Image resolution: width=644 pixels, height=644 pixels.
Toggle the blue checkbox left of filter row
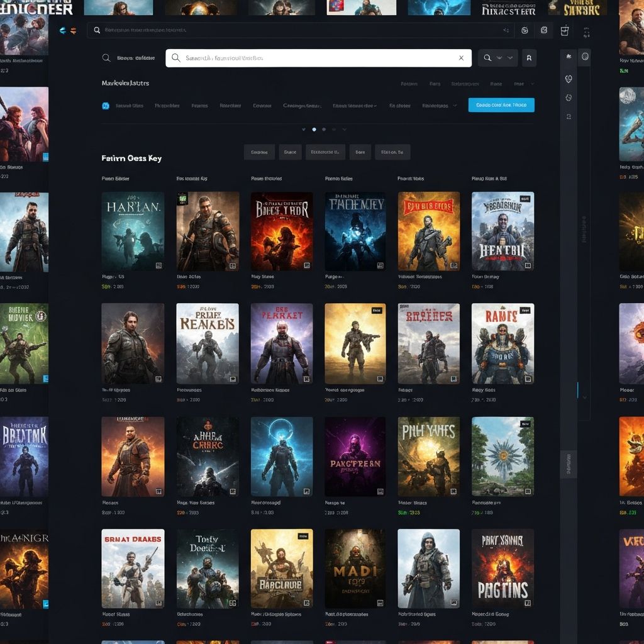pyautogui.click(x=105, y=106)
